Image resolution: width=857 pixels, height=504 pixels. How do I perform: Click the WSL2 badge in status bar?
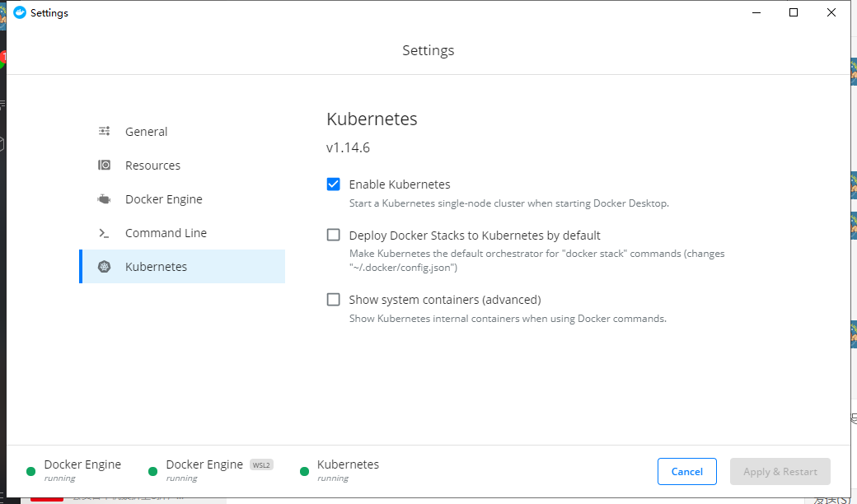tap(261, 464)
